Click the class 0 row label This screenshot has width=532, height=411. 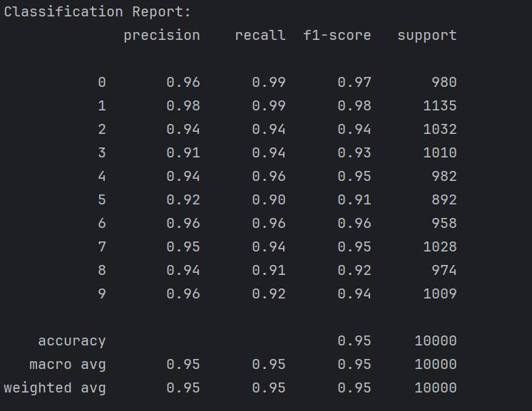102,83
